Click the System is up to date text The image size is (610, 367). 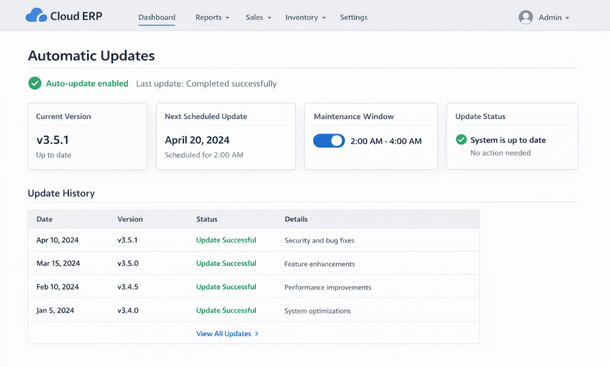tap(508, 140)
